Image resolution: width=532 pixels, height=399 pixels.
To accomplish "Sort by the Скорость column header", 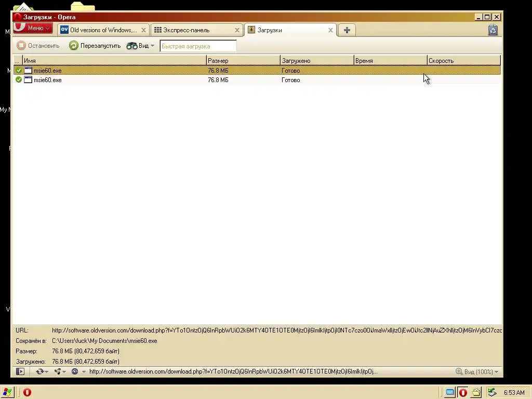I will coord(464,60).
